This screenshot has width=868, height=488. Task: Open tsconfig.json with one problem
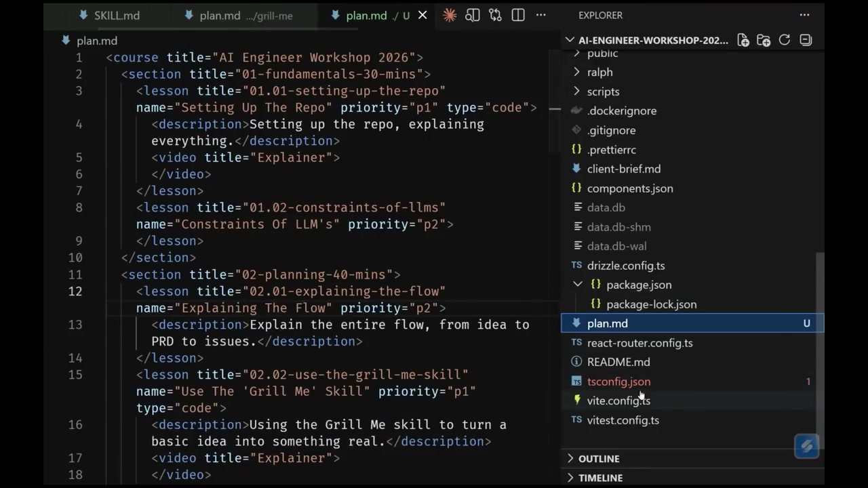[618, 382]
